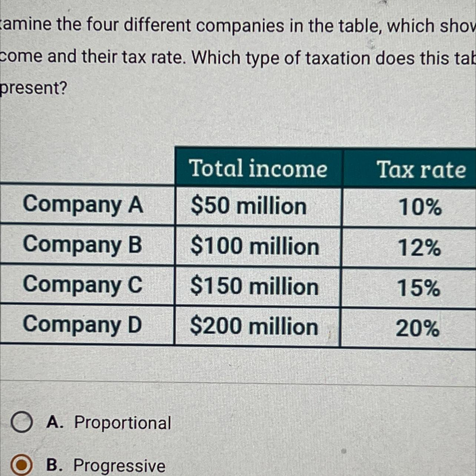Select the Company B row label
This screenshot has height=476, width=476.
[82, 245]
